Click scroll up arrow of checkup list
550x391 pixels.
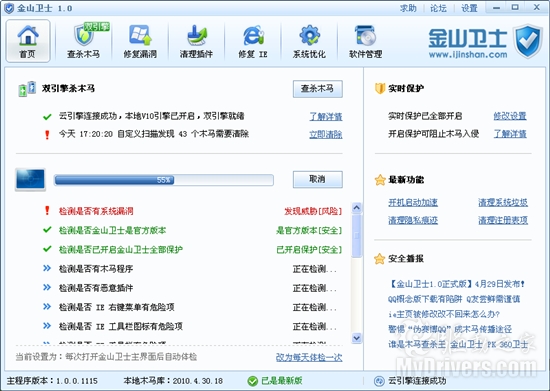tap(357, 208)
